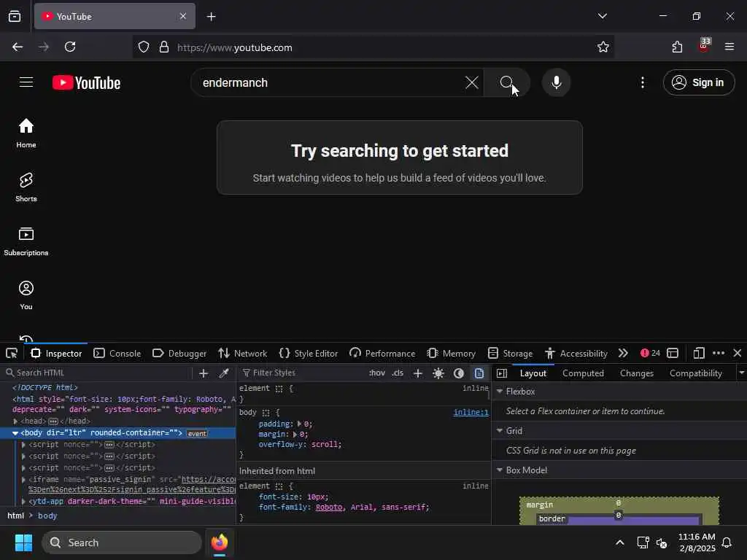
Task: Collapse the Box Model section
Action: [500, 470]
